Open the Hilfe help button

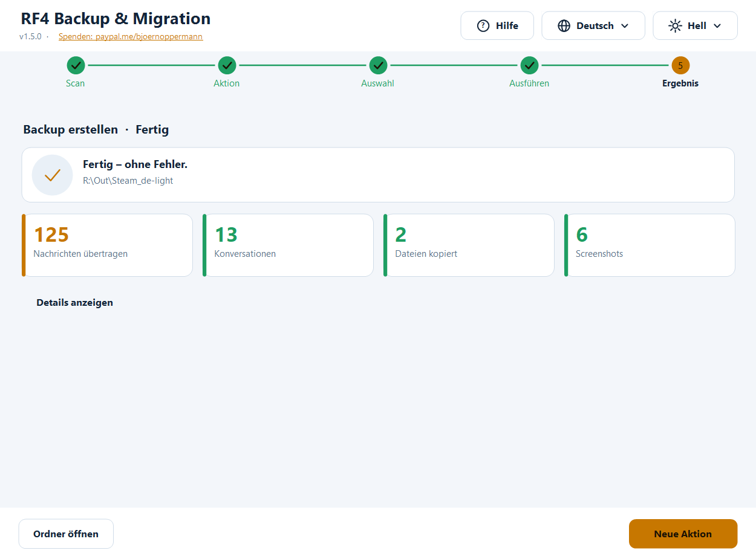[x=497, y=26]
